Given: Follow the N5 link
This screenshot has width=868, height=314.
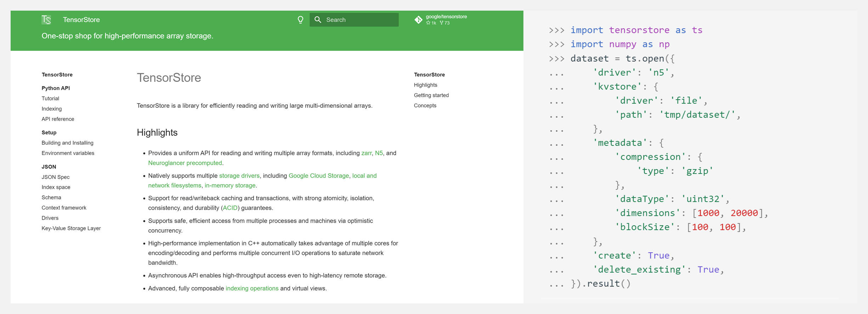Looking at the screenshot, I should click(x=379, y=153).
